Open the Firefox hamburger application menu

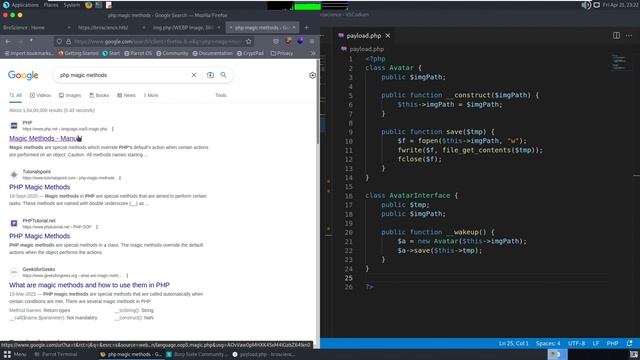coord(312,41)
